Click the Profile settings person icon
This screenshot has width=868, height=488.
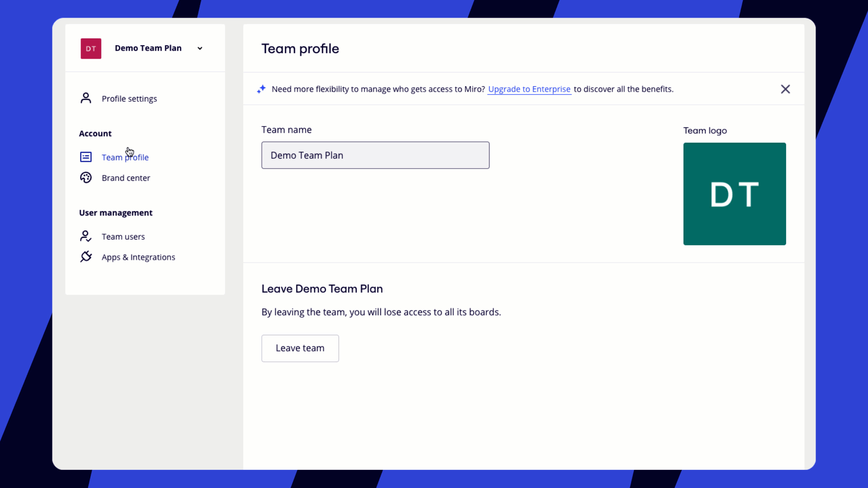click(x=86, y=98)
